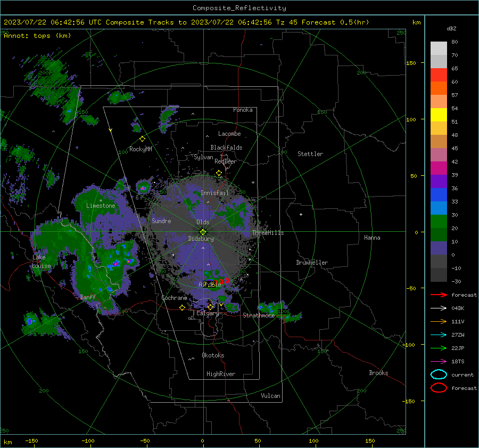Click the 'Annot: tops (km)' label
Viewport: 479px width, 448px height.
37,36
